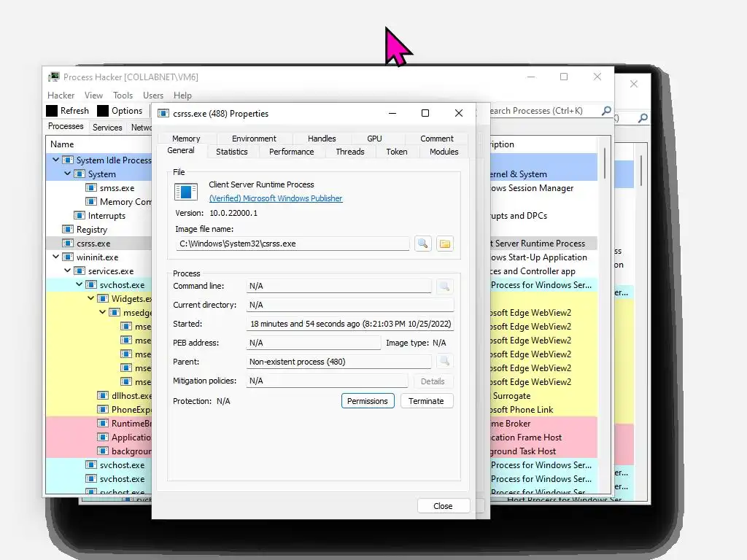The image size is (747, 560).
Task: Click the search icon in Search Processes box
Action: (606, 111)
